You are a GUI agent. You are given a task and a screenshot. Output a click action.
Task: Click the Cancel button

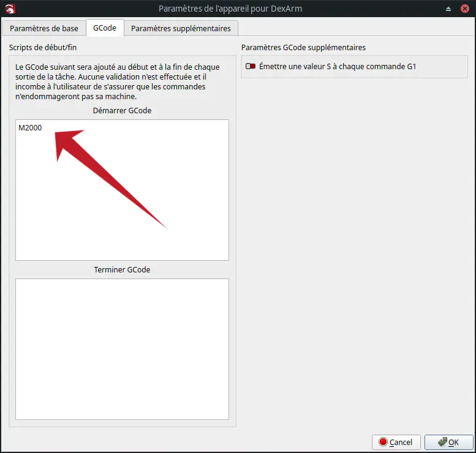pyautogui.click(x=396, y=442)
